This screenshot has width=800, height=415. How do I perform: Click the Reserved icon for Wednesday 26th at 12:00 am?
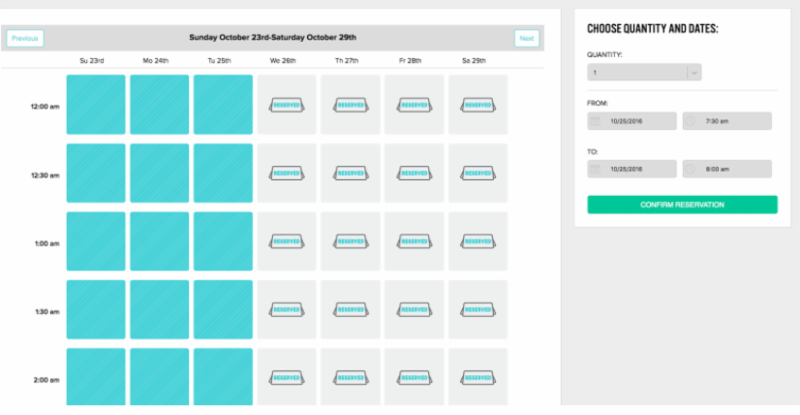286,104
